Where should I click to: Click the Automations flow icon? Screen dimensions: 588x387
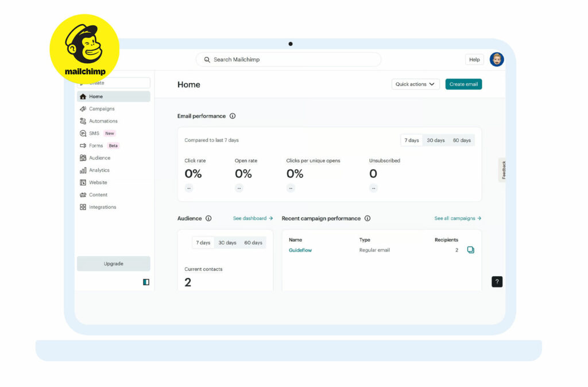click(x=83, y=121)
